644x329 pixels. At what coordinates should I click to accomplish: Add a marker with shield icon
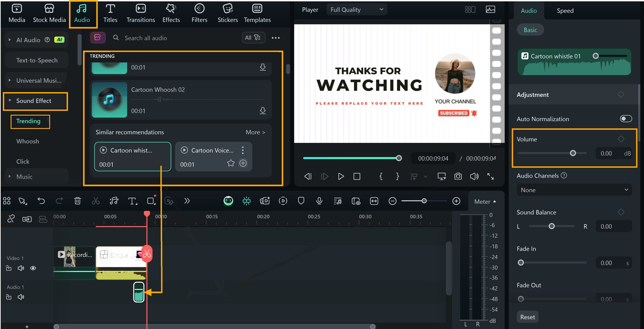pos(301,201)
